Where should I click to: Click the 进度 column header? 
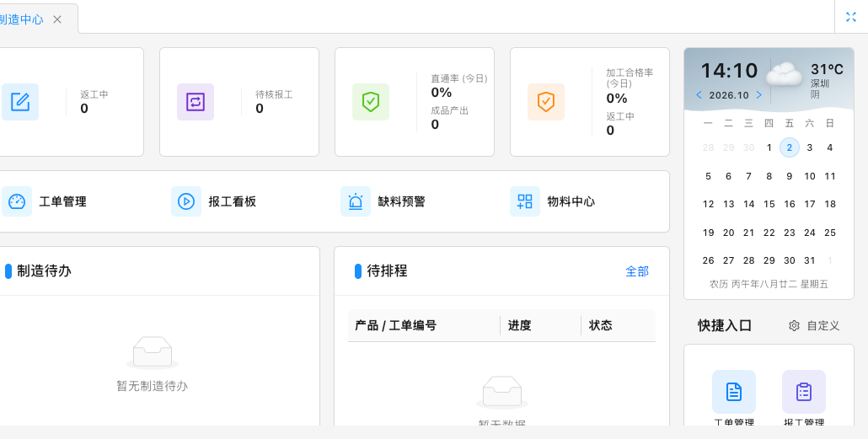(519, 325)
